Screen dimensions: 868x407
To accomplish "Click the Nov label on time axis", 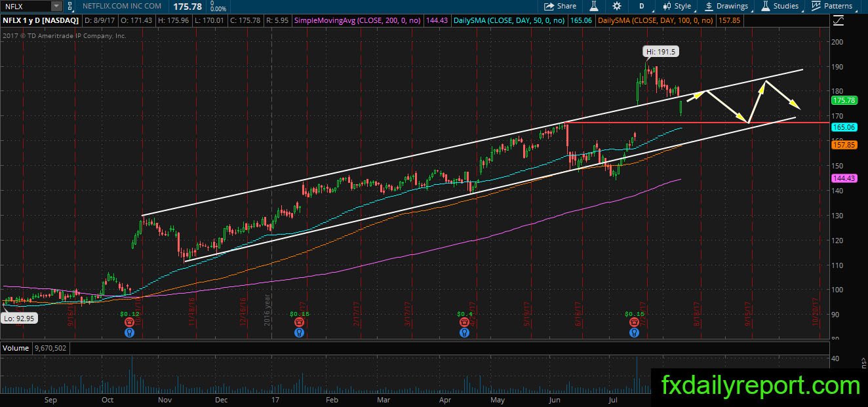I will pos(165,399).
